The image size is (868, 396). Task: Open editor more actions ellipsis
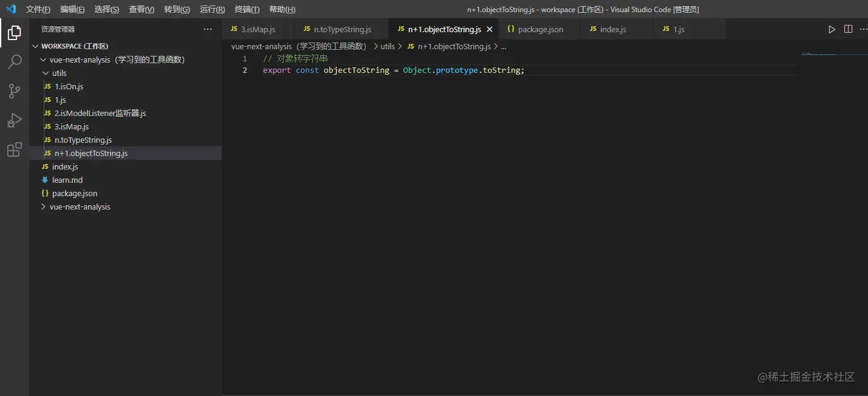click(x=863, y=29)
